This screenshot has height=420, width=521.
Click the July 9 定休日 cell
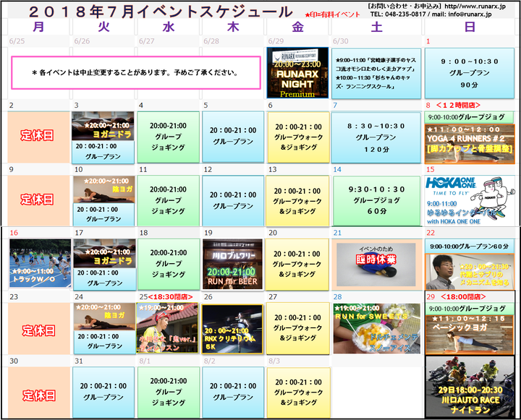pyautogui.click(x=38, y=201)
